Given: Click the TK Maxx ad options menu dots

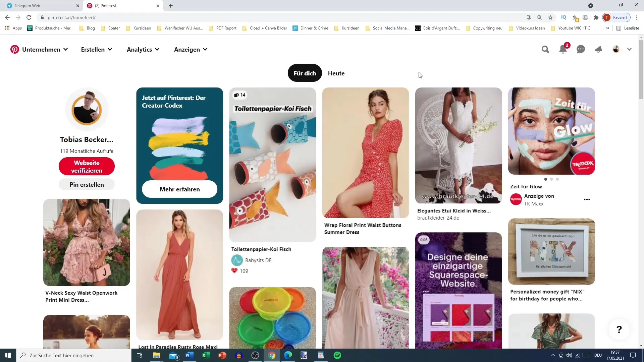Looking at the screenshot, I should click(x=587, y=199).
